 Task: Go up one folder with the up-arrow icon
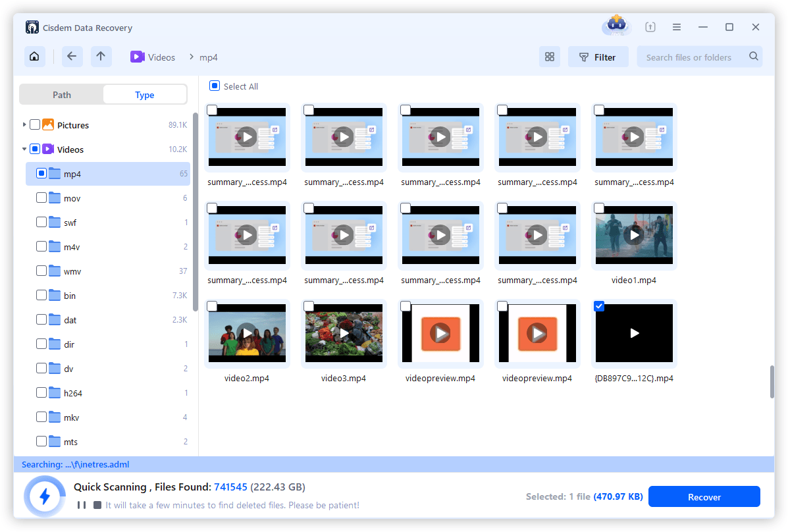pyautogui.click(x=101, y=57)
